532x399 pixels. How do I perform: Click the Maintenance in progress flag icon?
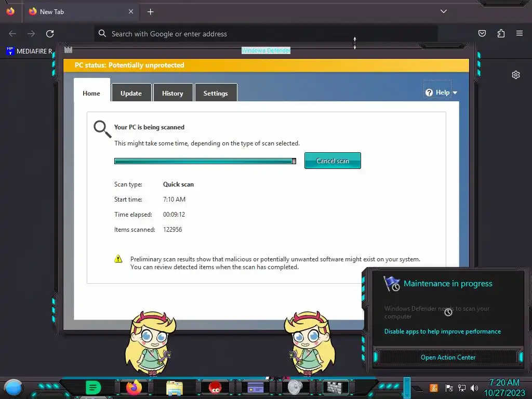[392, 283]
